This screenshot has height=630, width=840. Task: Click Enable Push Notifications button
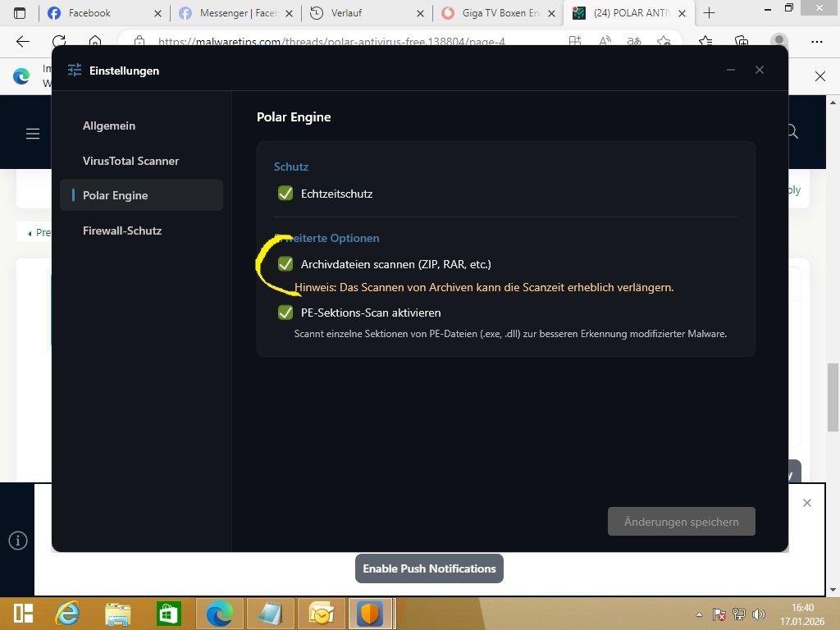click(429, 568)
